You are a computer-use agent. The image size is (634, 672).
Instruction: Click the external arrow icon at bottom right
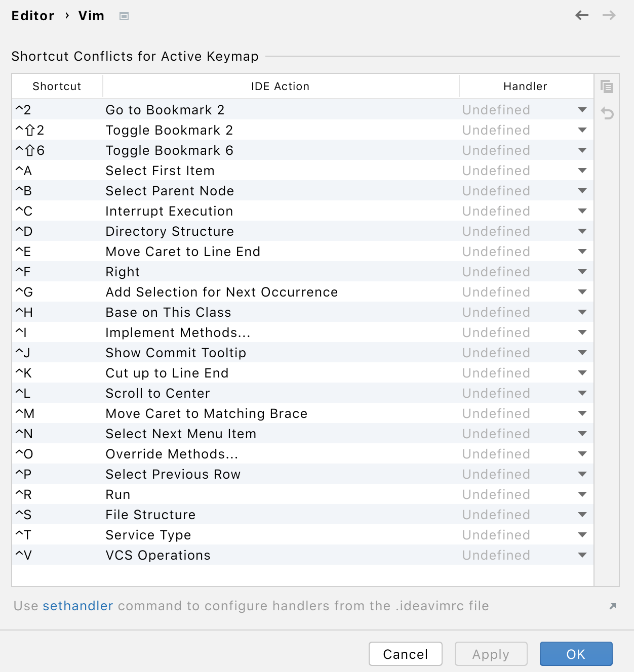pyautogui.click(x=613, y=606)
